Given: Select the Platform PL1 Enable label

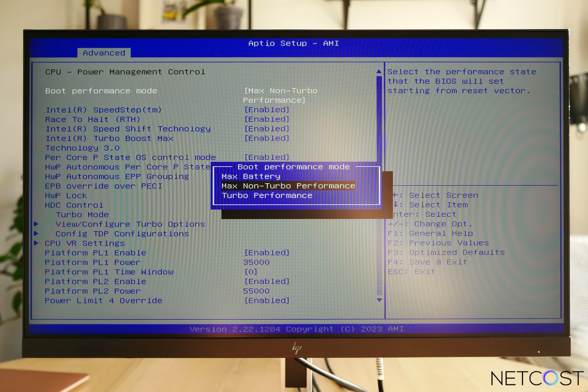Looking at the screenshot, I should point(95,253).
